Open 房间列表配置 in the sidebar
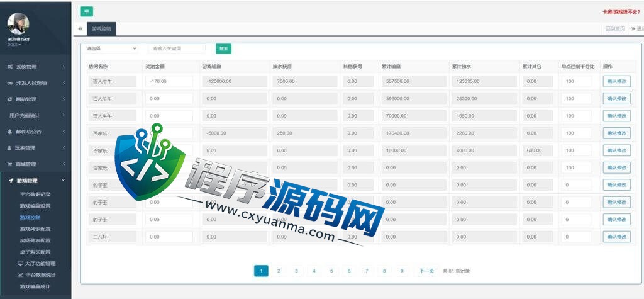 coord(35,240)
